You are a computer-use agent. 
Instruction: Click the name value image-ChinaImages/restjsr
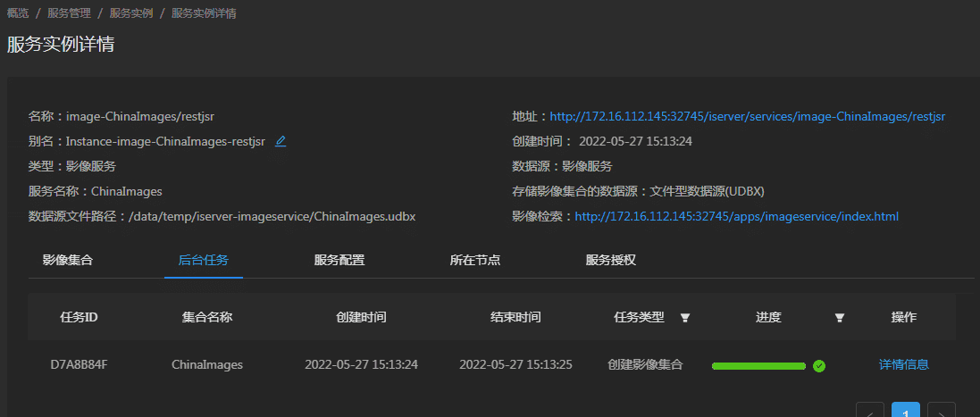(x=140, y=116)
